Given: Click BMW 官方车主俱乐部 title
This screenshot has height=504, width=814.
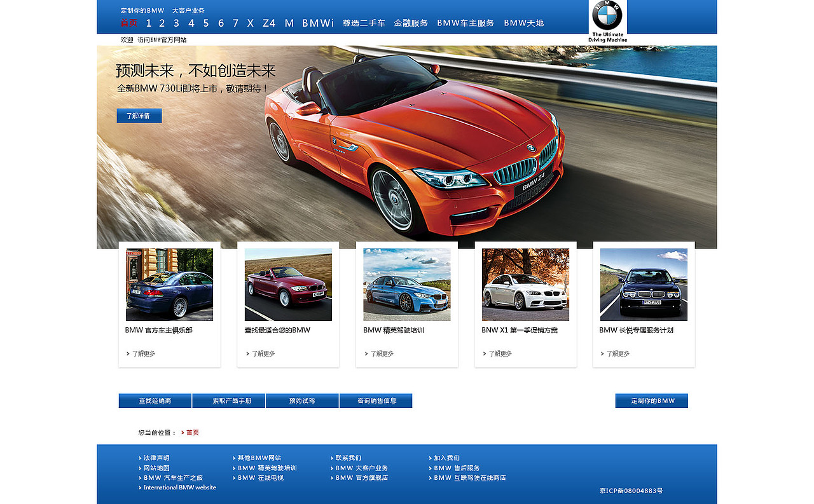Looking at the screenshot, I should point(158,330).
